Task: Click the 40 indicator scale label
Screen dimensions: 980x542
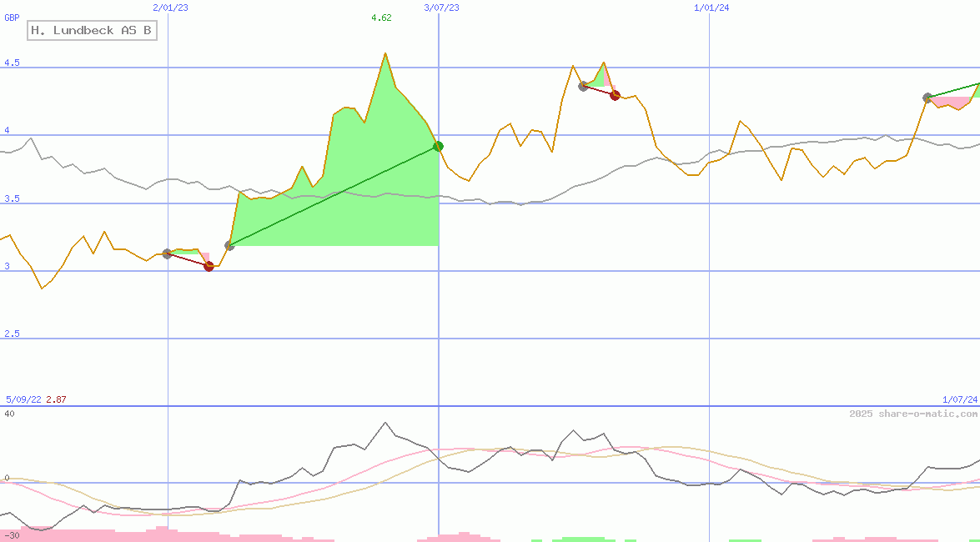Action: (x=9, y=414)
